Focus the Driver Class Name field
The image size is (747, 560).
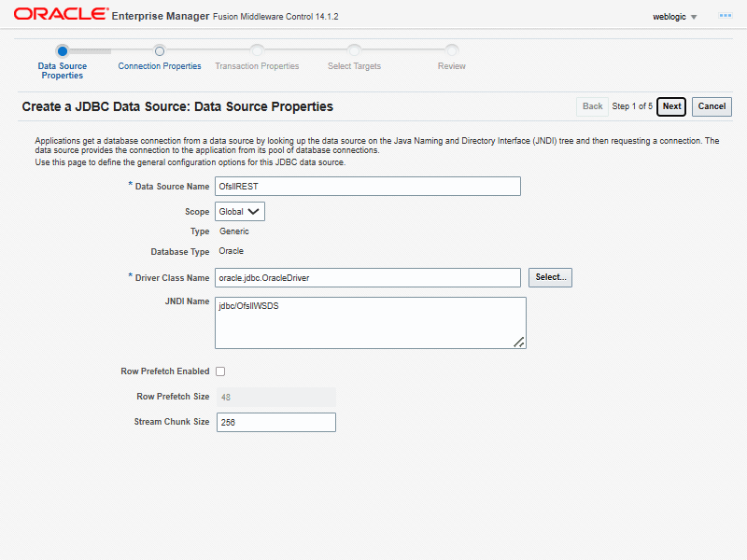[x=367, y=278]
